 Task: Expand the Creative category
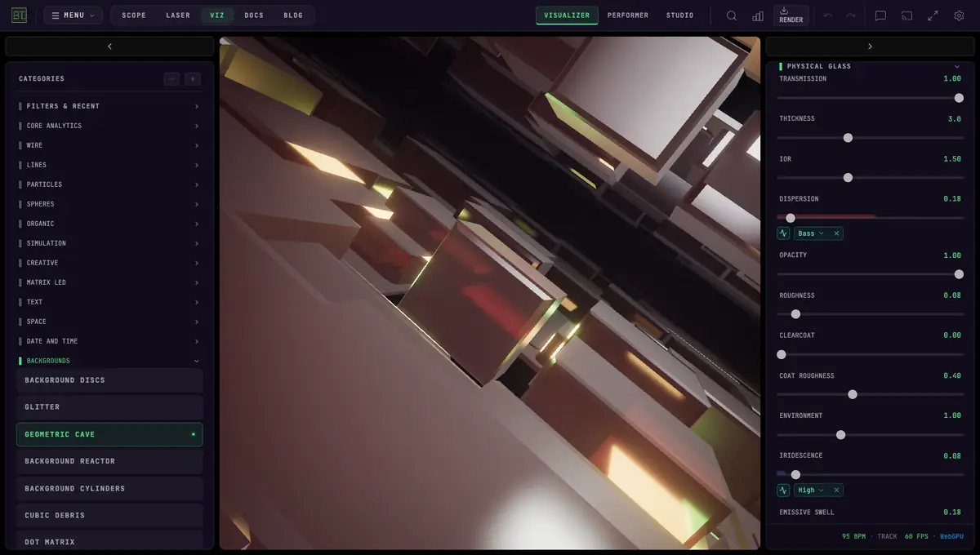(x=109, y=263)
